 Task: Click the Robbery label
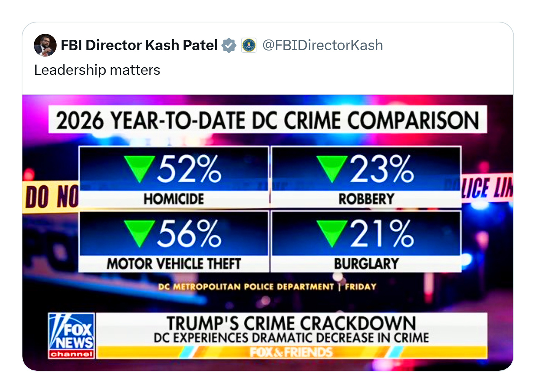pyautogui.click(x=366, y=199)
